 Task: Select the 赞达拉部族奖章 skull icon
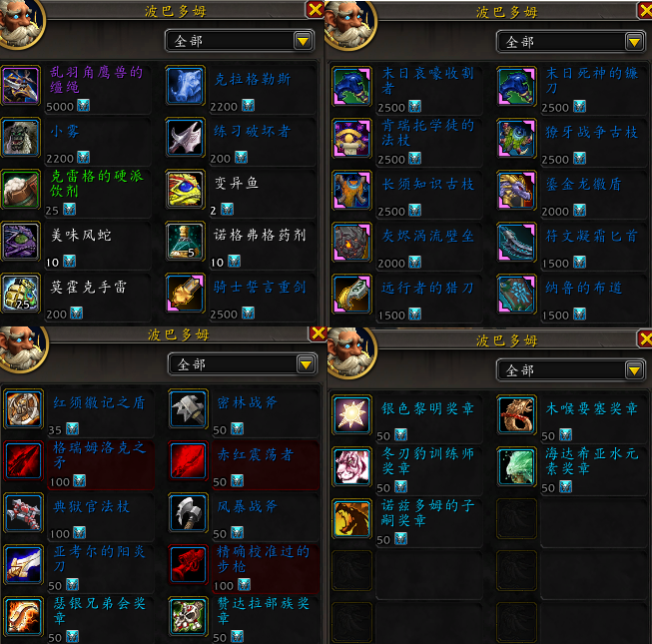pyautogui.click(x=188, y=617)
